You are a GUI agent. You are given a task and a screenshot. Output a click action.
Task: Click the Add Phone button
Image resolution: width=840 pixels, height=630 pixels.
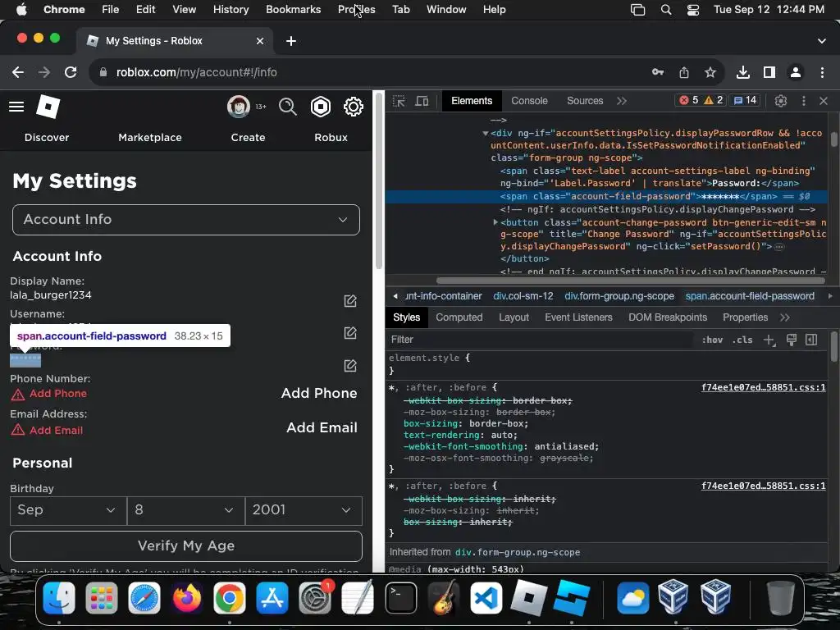319,393
